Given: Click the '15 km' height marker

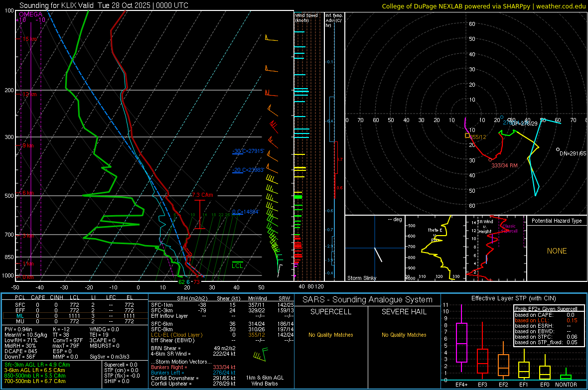Looking at the screenshot, I should pos(30,39).
